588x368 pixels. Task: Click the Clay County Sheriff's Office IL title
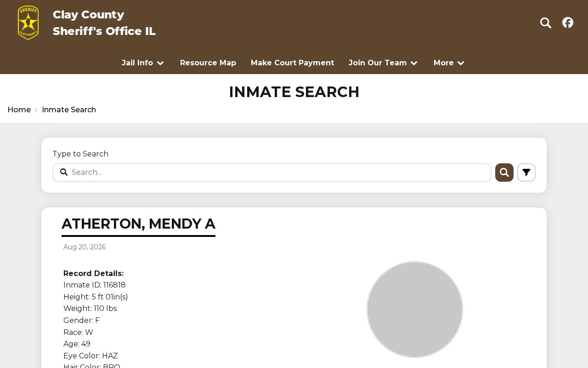(104, 23)
